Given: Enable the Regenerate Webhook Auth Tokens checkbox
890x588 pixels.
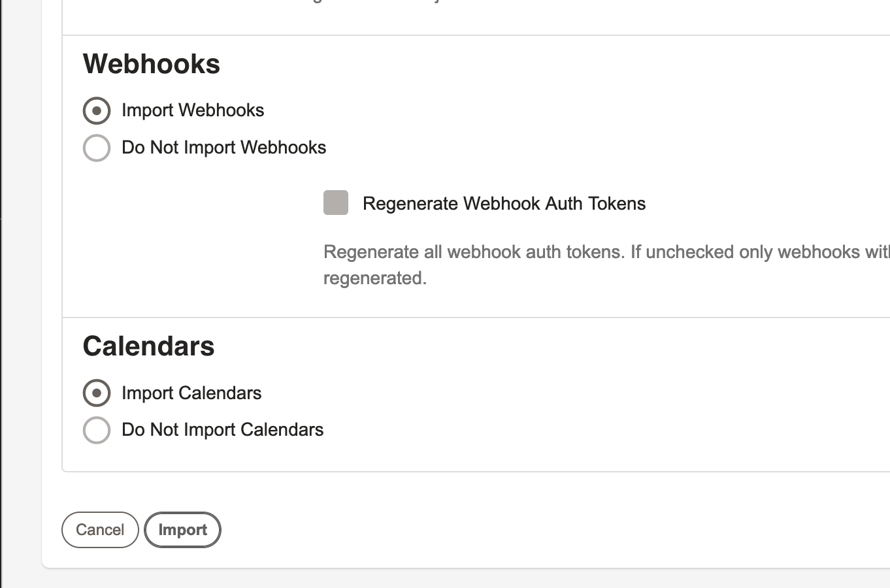Looking at the screenshot, I should pyautogui.click(x=336, y=203).
